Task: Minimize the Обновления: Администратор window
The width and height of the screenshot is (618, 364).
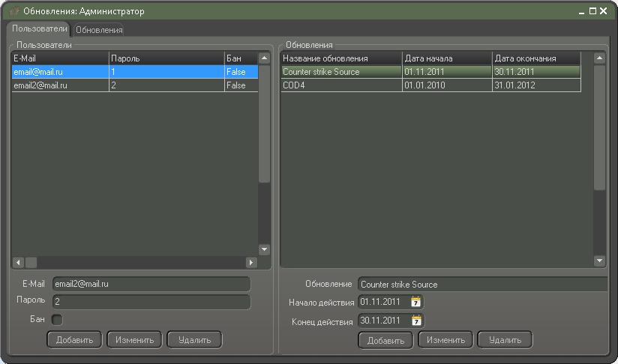Action: (582, 12)
